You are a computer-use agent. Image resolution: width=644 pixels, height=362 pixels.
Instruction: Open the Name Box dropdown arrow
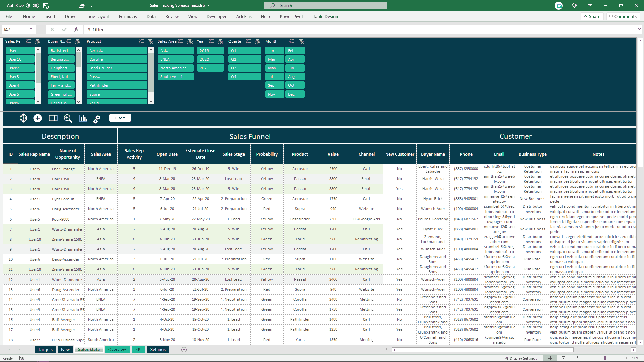pos(31,29)
